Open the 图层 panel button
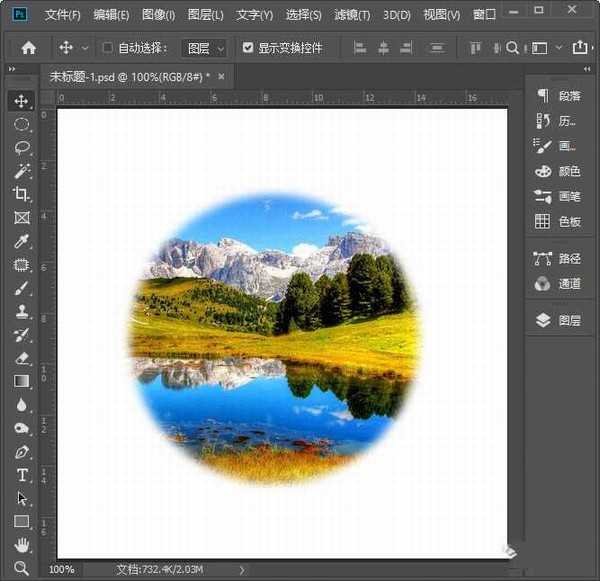This screenshot has width=600, height=581. (x=557, y=320)
